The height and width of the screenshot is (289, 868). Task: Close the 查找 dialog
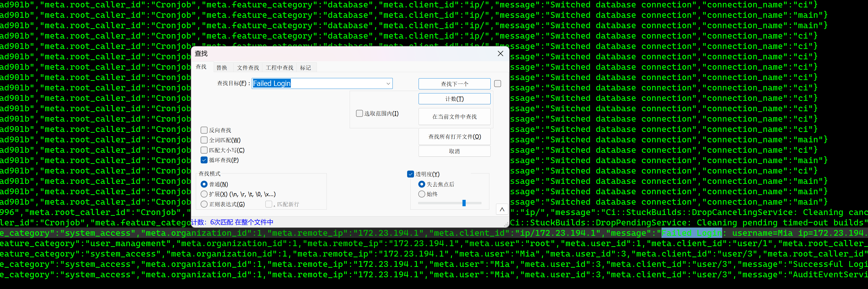coord(500,53)
